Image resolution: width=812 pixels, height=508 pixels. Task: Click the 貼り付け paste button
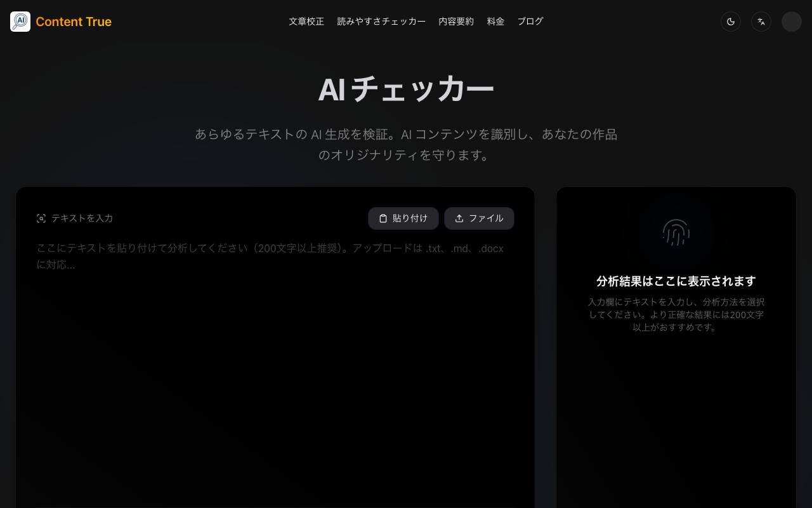403,218
